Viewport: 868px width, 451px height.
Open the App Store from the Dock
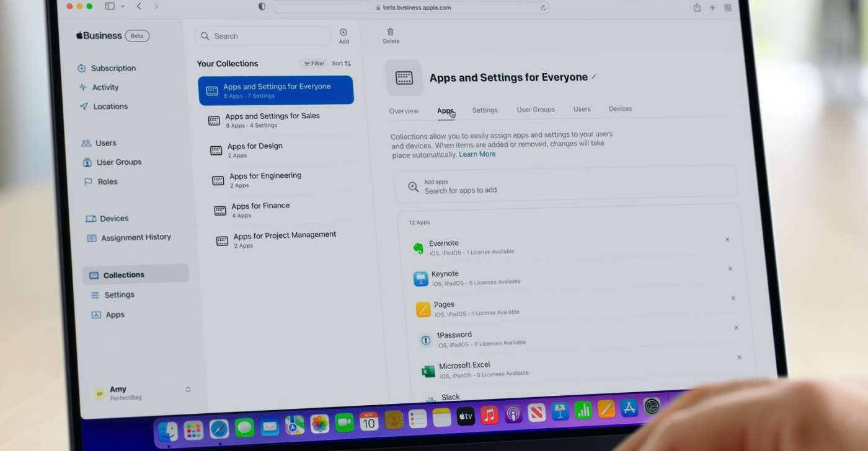(629, 408)
